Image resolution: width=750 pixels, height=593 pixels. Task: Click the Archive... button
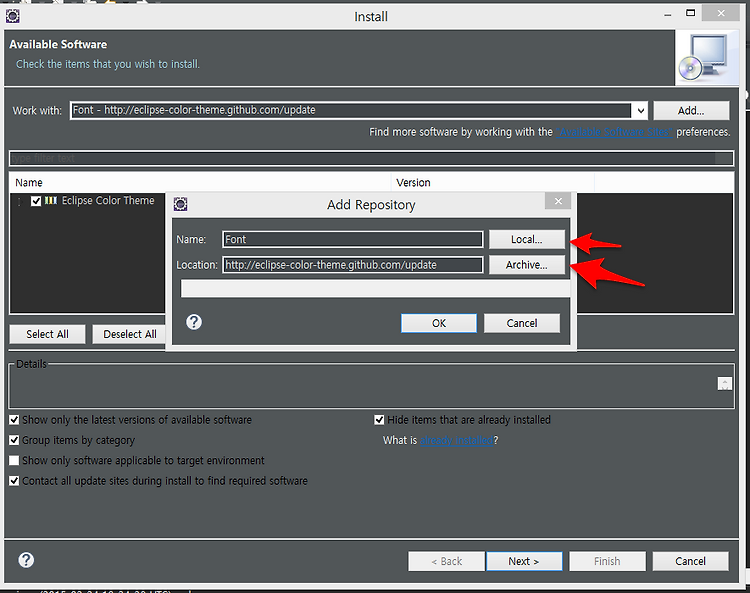tap(527, 265)
